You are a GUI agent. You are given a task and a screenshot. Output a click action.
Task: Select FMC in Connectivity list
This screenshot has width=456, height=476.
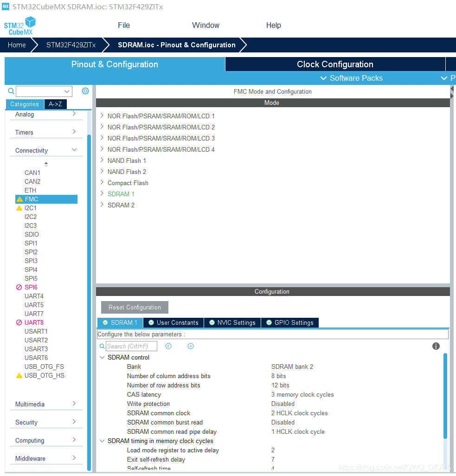pyautogui.click(x=46, y=199)
